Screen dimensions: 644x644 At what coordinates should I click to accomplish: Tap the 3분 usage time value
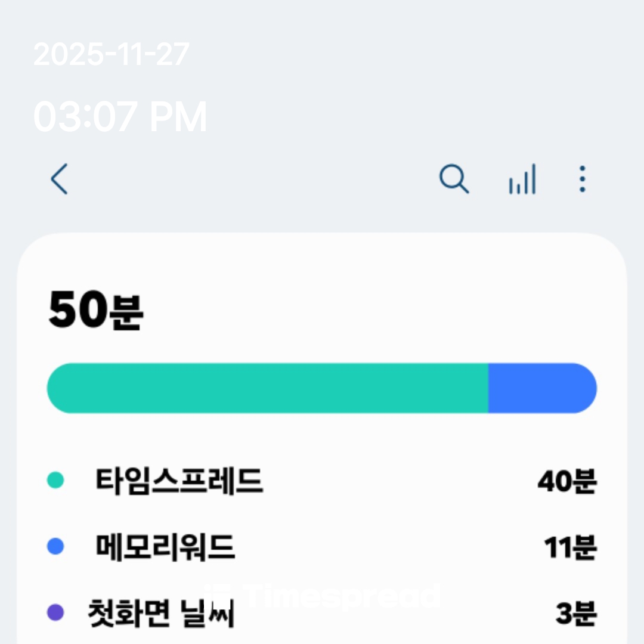click(575, 614)
